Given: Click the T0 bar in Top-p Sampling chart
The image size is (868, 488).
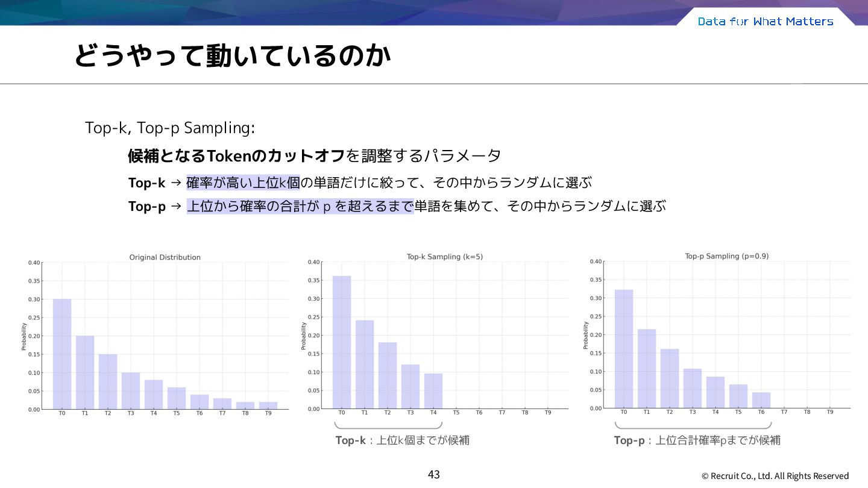Looking at the screenshot, I should [x=624, y=349].
